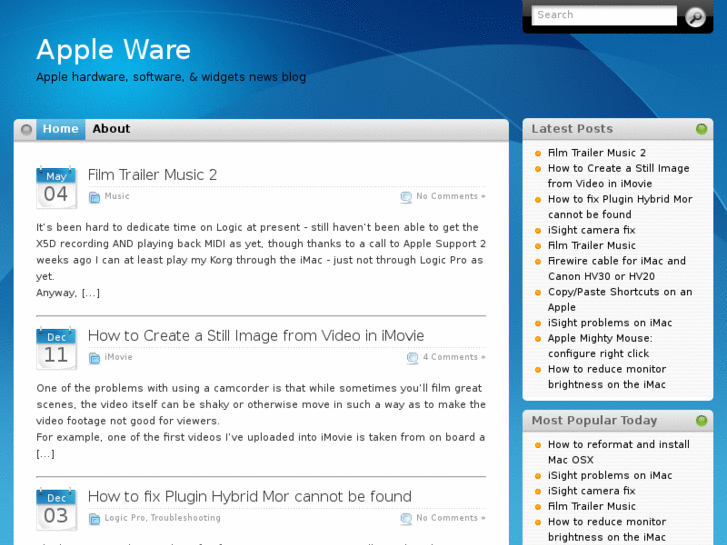Open the Music category link
Viewport: 727px width, 545px height.
[117, 196]
